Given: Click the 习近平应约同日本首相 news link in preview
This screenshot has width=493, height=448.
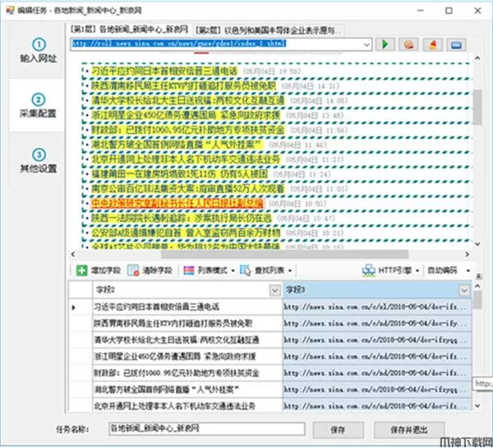Looking at the screenshot, I should pyautogui.click(x=164, y=71).
